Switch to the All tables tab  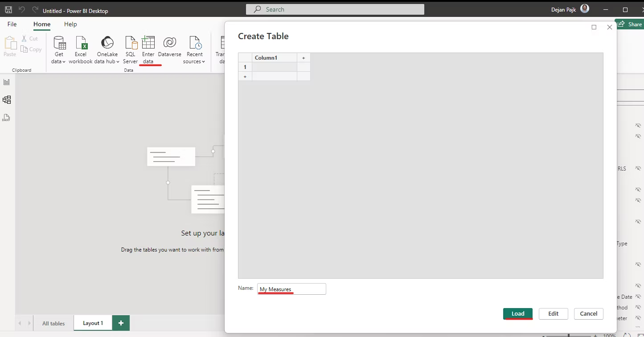[53, 323]
